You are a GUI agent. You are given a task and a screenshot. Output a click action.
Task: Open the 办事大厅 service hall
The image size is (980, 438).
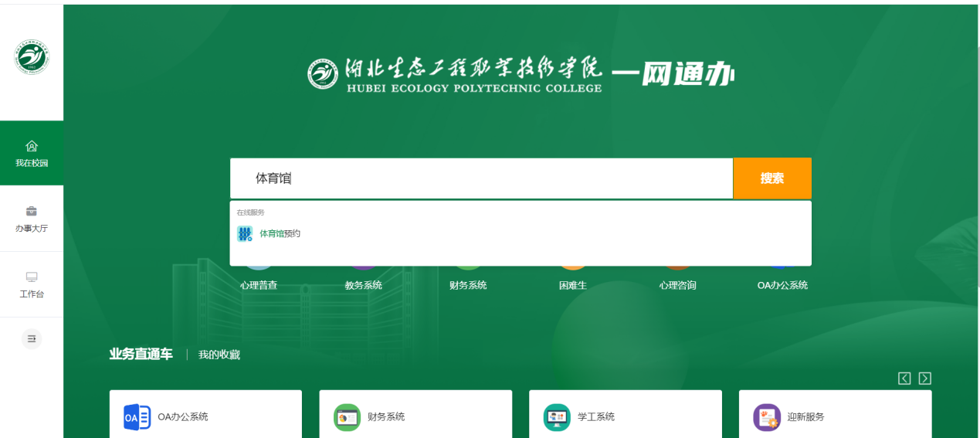coord(32,219)
